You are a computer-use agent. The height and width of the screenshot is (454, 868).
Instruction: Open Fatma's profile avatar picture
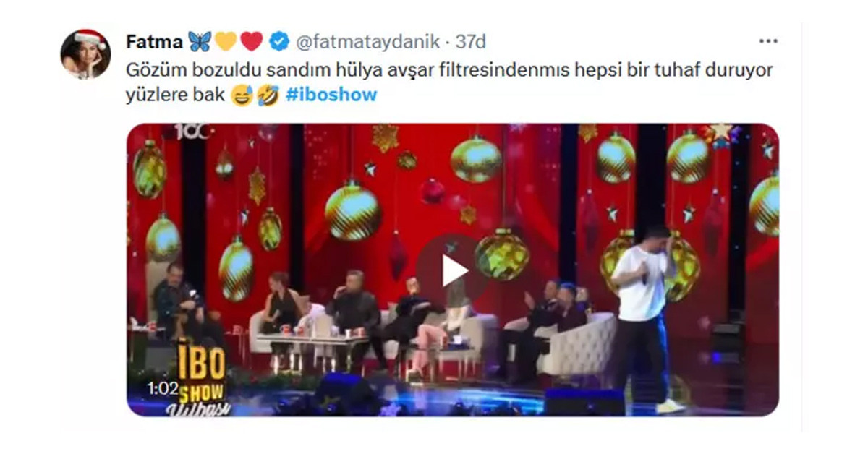pyautogui.click(x=85, y=54)
